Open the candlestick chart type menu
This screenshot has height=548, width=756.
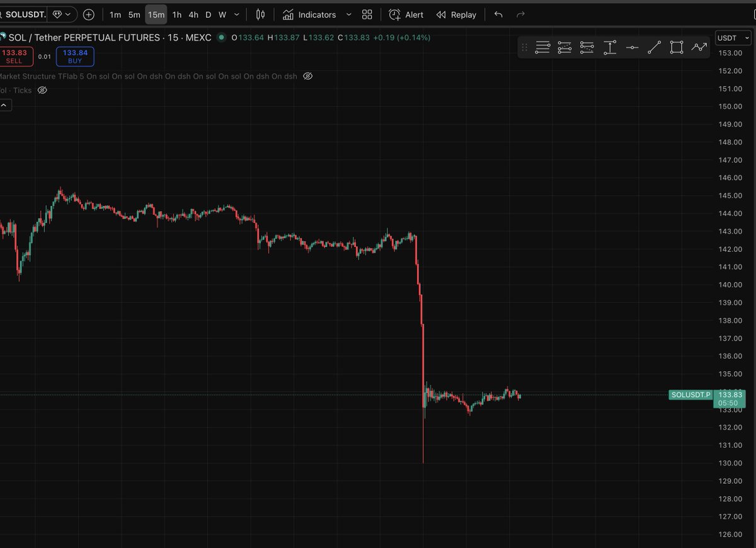(261, 14)
